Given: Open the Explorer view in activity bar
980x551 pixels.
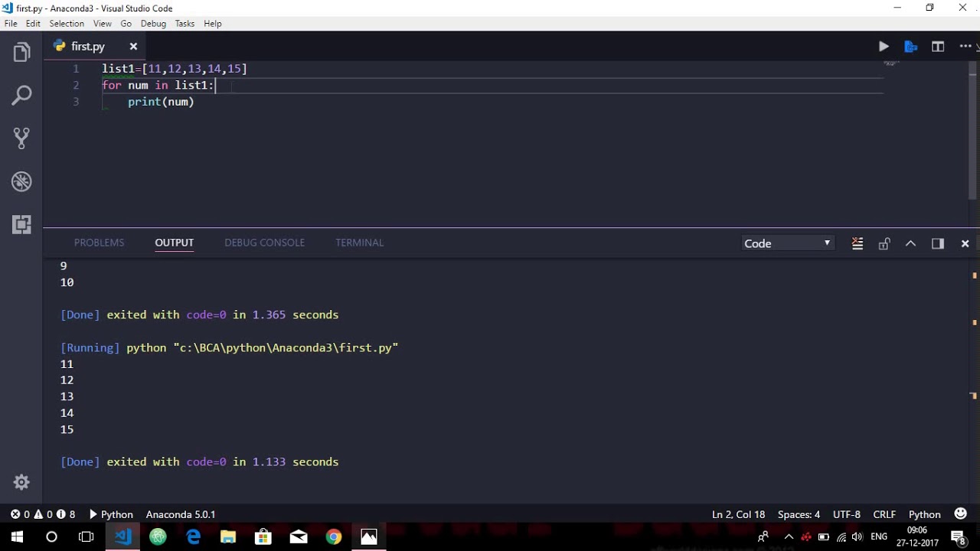Looking at the screenshot, I should [21, 53].
